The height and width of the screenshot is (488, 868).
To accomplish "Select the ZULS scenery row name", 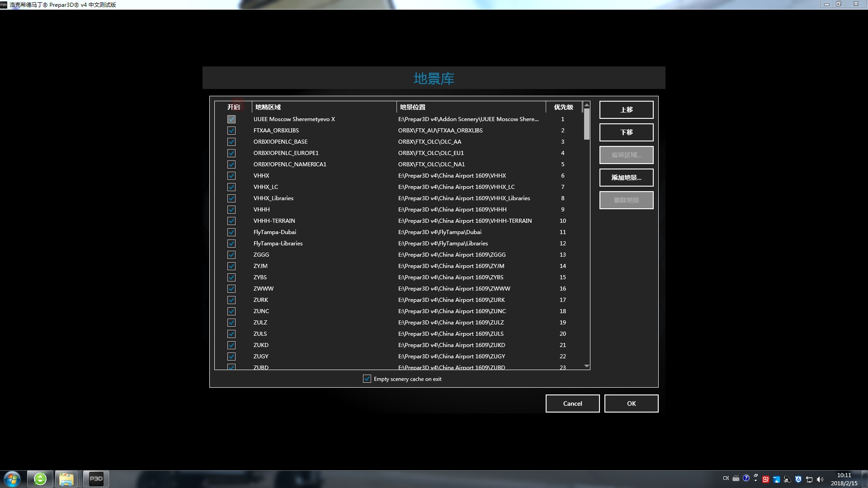I will pyautogui.click(x=260, y=334).
